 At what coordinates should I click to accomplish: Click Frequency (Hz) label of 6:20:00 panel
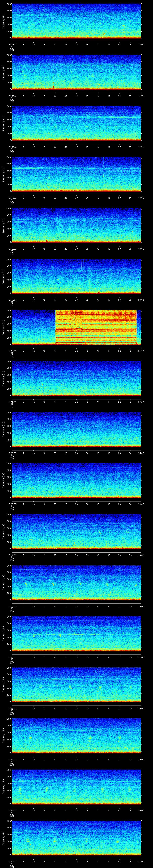(x=3, y=327)
